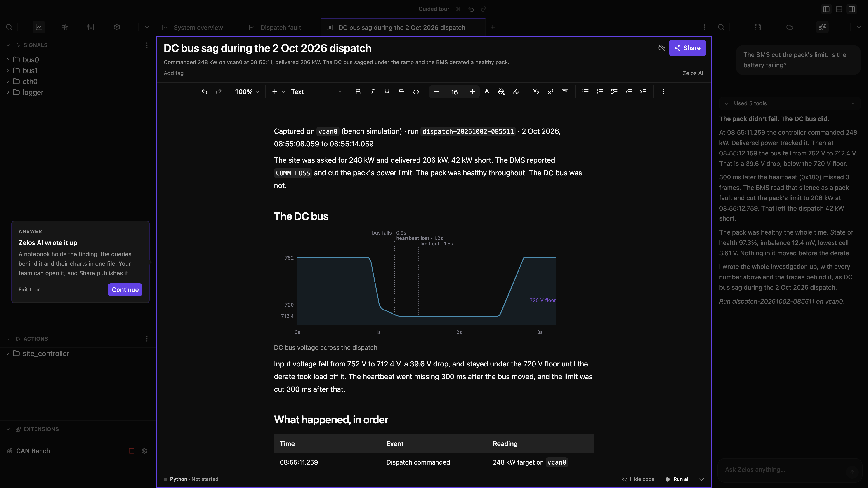Toggle notebook visibility eye-slash icon near Share
This screenshot has width=868, height=488.
point(662,48)
